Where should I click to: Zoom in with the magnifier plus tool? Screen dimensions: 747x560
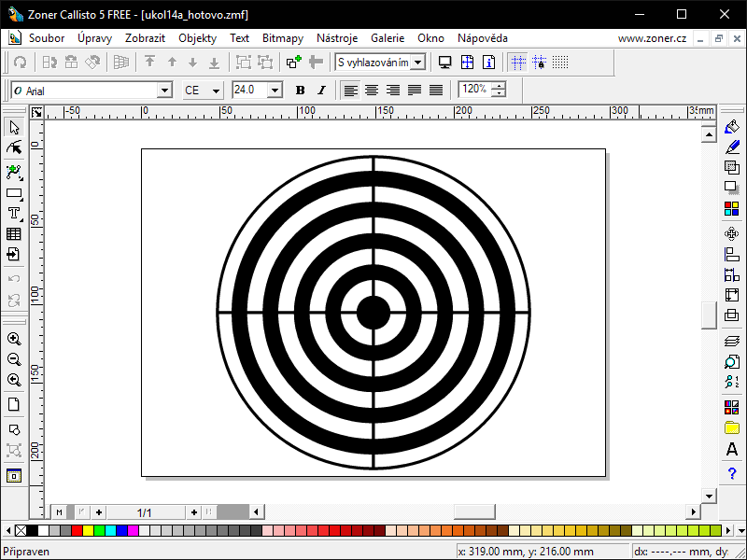(14, 339)
